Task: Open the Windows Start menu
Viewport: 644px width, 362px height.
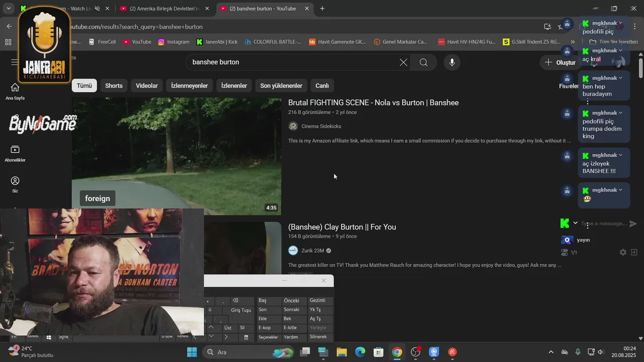Action: point(192,352)
